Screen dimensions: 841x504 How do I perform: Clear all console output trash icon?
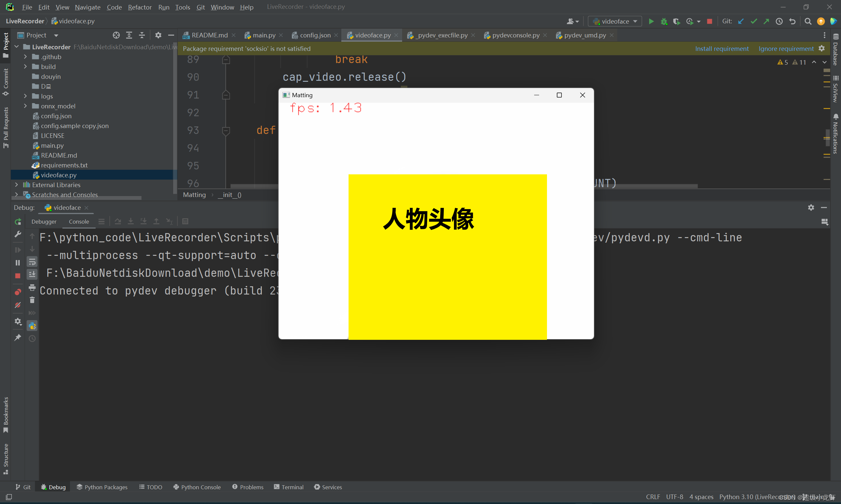(x=32, y=300)
